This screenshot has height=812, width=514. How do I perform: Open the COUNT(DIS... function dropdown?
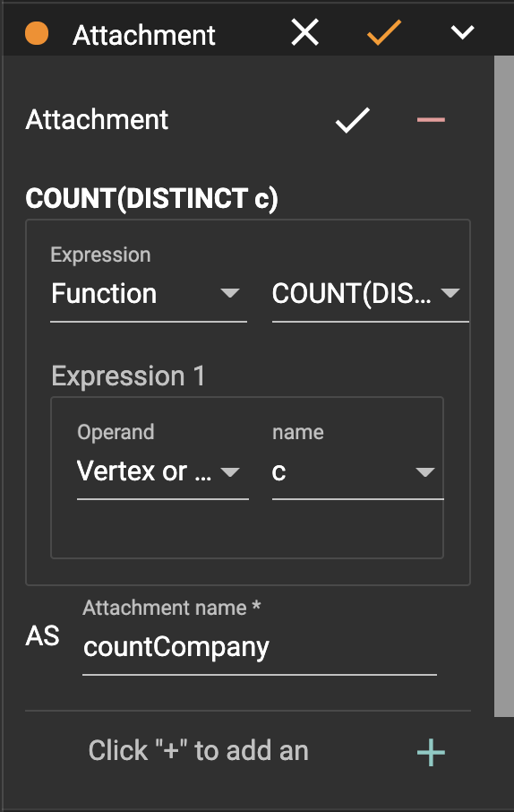pos(370,294)
